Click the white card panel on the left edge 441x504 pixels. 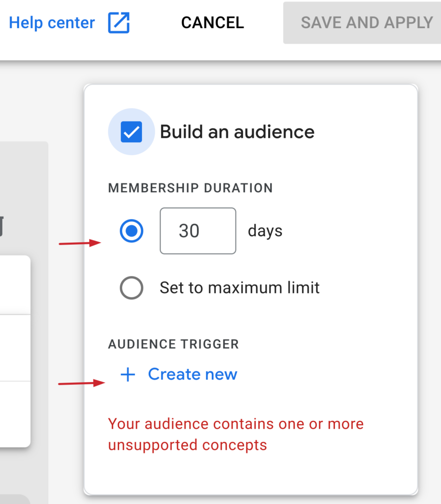tap(15, 349)
